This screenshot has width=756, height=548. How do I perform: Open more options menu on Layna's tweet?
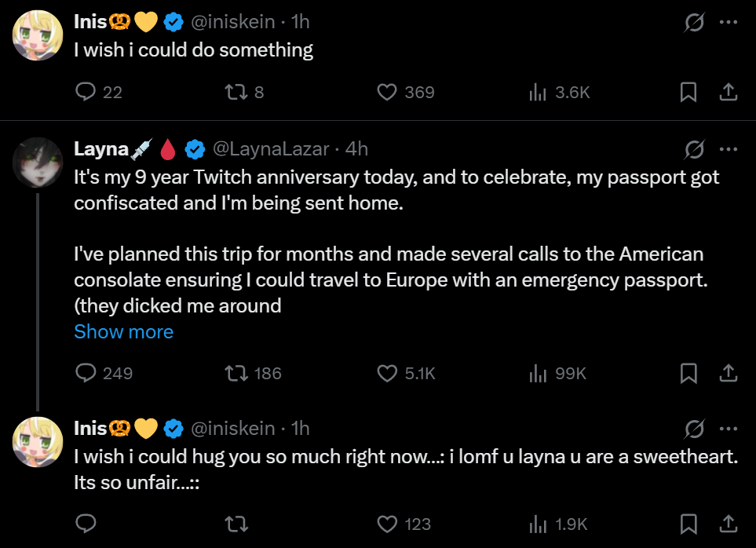pos(729,149)
